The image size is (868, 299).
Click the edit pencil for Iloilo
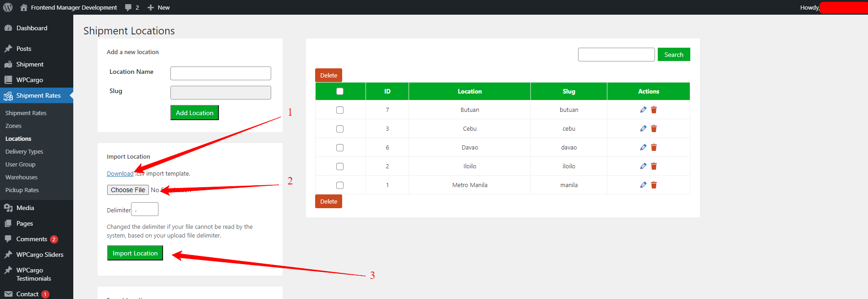pyautogui.click(x=643, y=166)
